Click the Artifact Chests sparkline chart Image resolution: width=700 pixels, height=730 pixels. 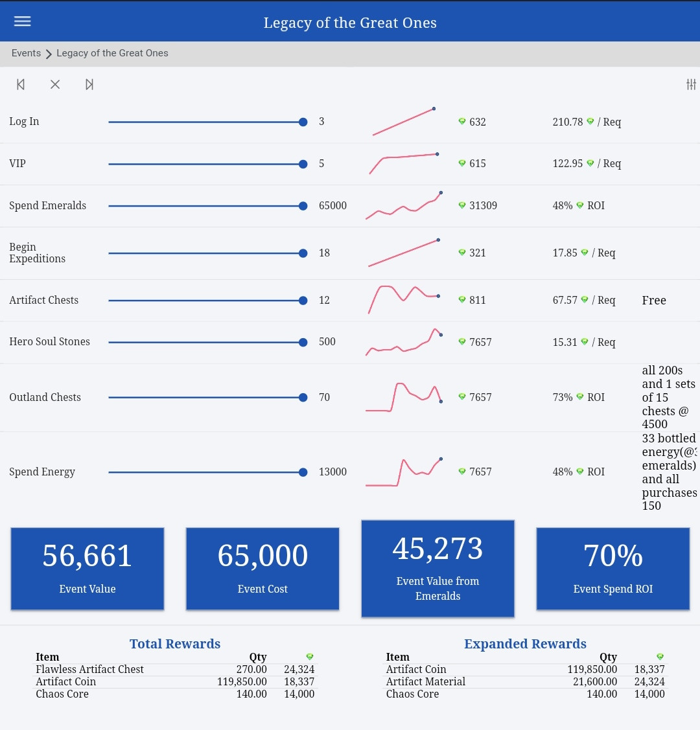pos(404,299)
